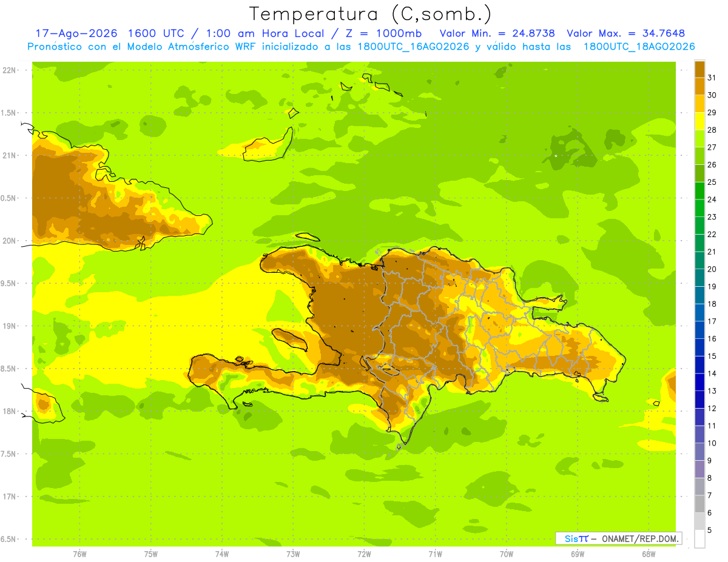This screenshot has width=728, height=562.
Task: Click the color-scale label "31"
Action: point(712,78)
